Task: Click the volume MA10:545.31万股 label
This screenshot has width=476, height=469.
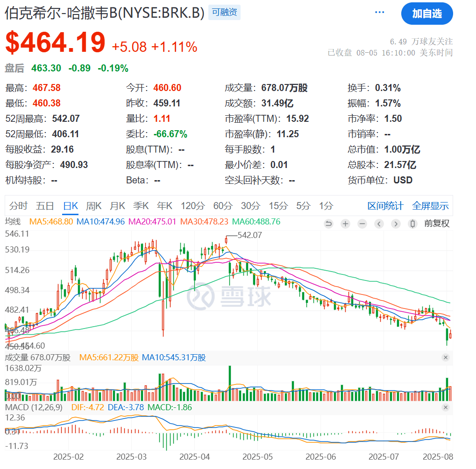Action: 174,357
